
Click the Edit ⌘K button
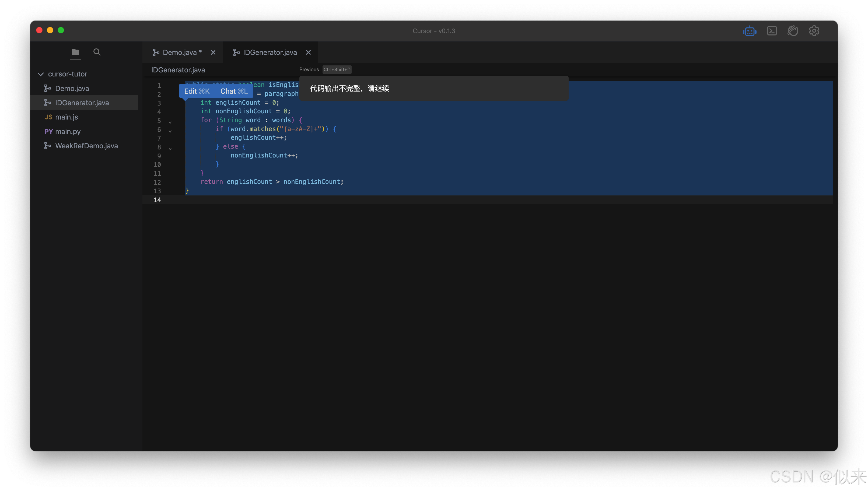pyautogui.click(x=197, y=91)
